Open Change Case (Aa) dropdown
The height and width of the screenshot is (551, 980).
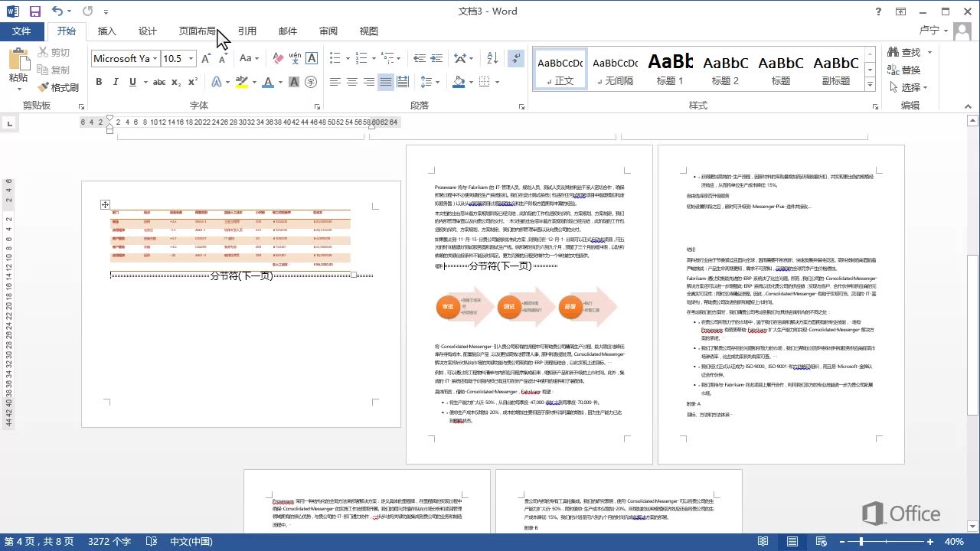pyautogui.click(x=249, y=58)
